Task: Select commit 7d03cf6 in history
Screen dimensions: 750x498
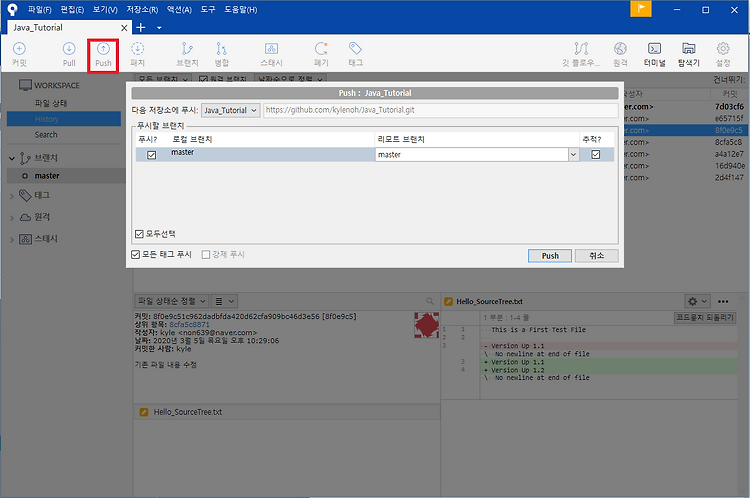Action: tap(729, 107)
